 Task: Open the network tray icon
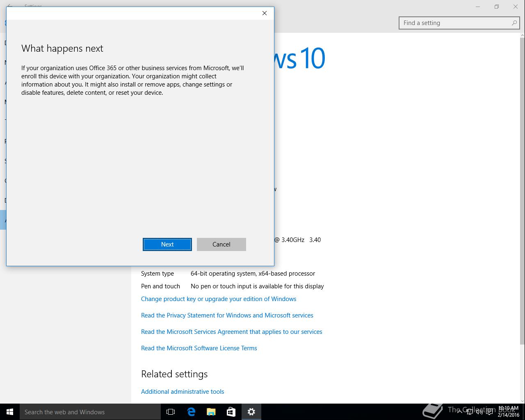470,412
